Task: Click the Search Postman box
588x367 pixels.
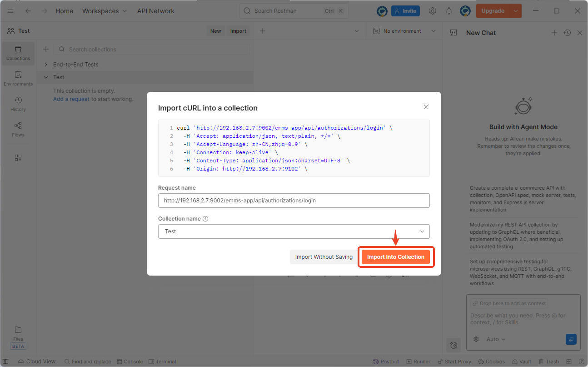Action: (x=294, y=11)
